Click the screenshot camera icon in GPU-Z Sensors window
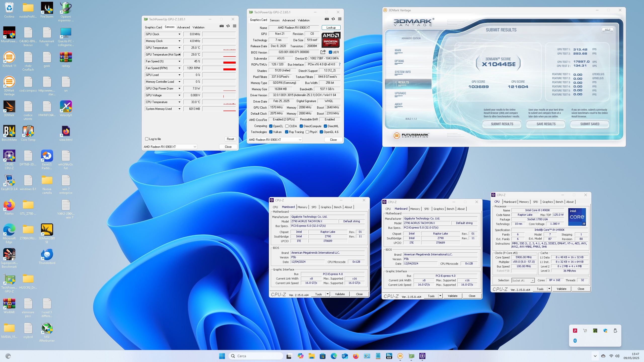Image resolution: width=644 pixels, height=362 pixels. (x=221, y=26)
